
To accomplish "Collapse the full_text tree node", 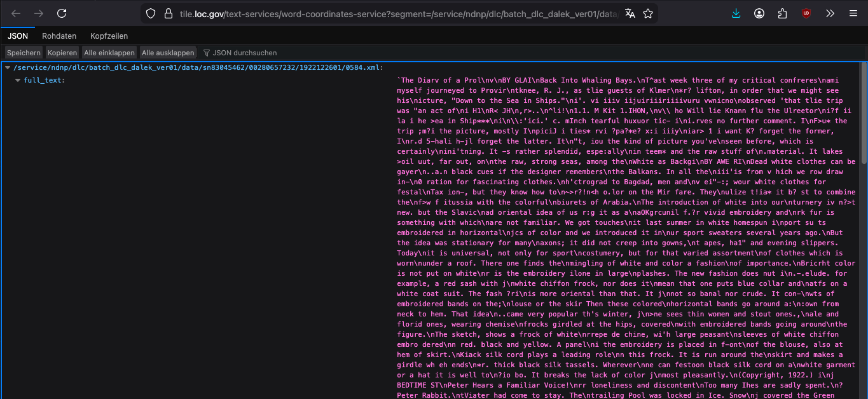I will pyautogui.click(x=18, y=80).
